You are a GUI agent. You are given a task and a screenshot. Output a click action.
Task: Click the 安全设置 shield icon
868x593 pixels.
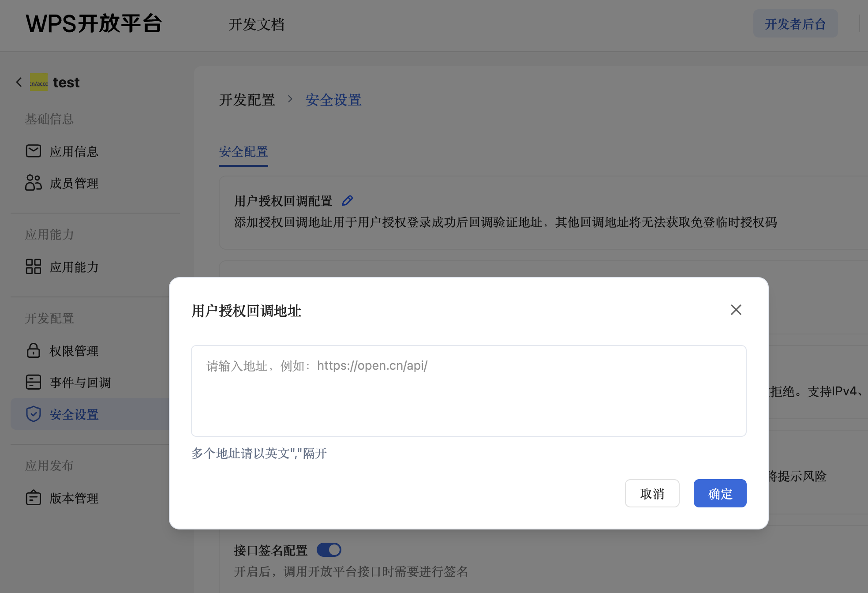pos(33,414)
